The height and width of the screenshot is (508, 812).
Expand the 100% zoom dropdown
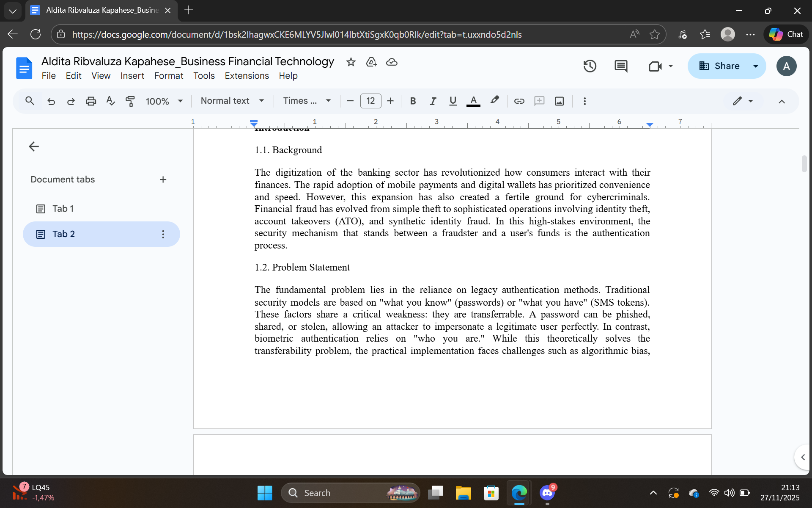[x=164, y=101]
